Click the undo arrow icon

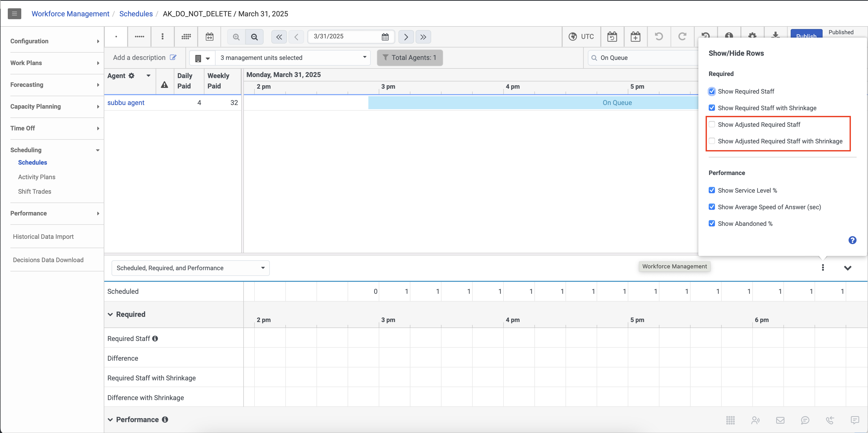658,36
